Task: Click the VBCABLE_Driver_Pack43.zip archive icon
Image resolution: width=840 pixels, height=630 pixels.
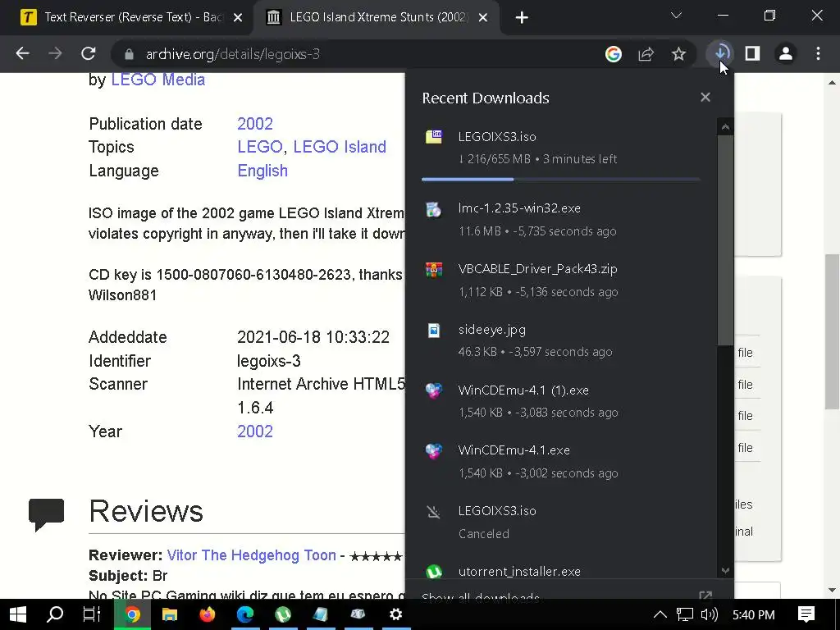Action: (434, 269)
